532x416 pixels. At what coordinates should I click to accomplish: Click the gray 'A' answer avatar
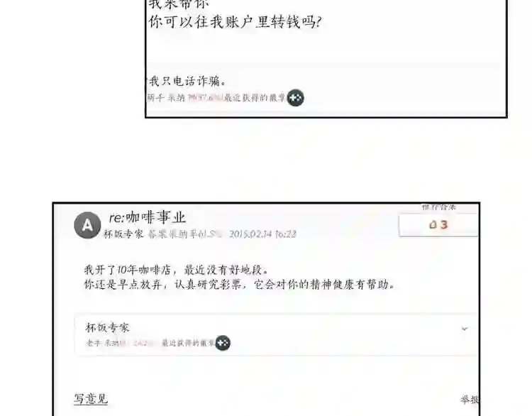87,225
